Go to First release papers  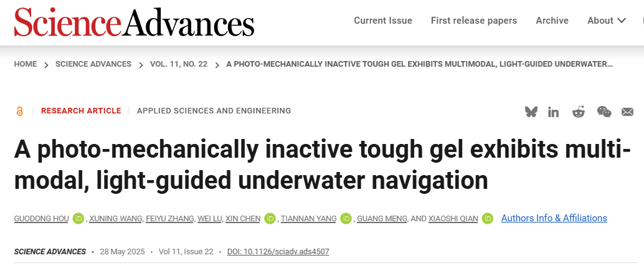[x=474, y=21]
